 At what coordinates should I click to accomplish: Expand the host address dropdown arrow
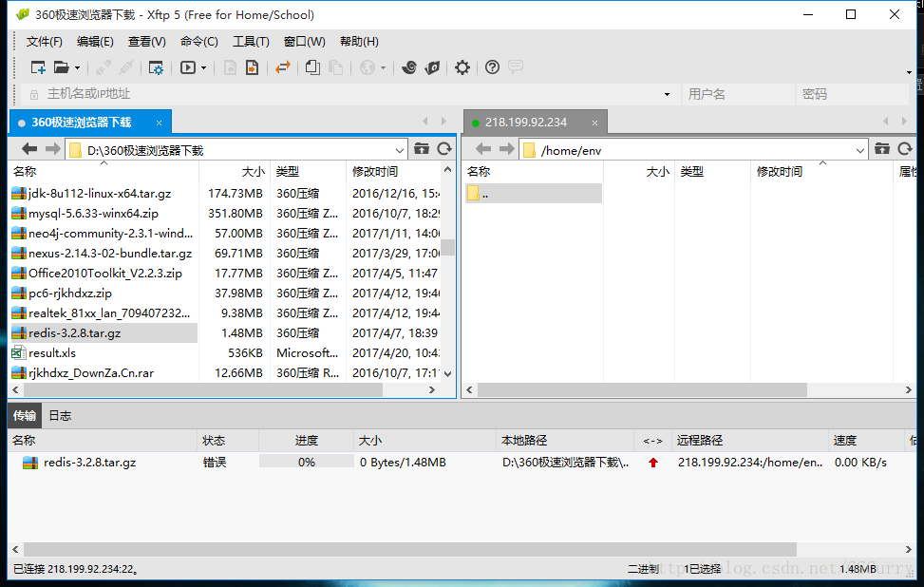[x=667, y=94]
